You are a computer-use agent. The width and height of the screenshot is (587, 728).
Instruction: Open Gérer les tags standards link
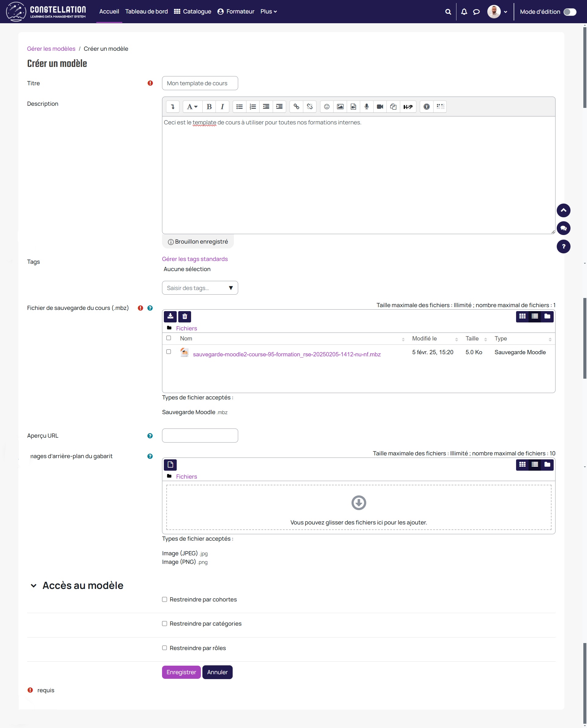click(195, 259)
